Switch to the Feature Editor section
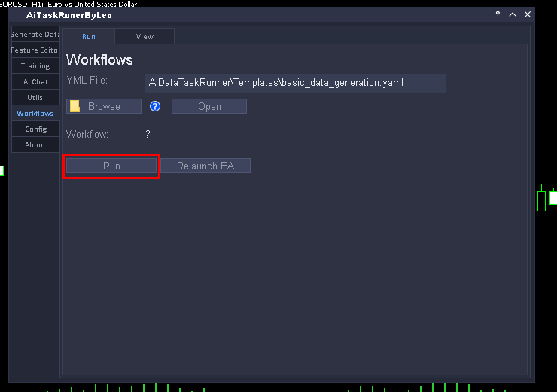 point(35,50)
